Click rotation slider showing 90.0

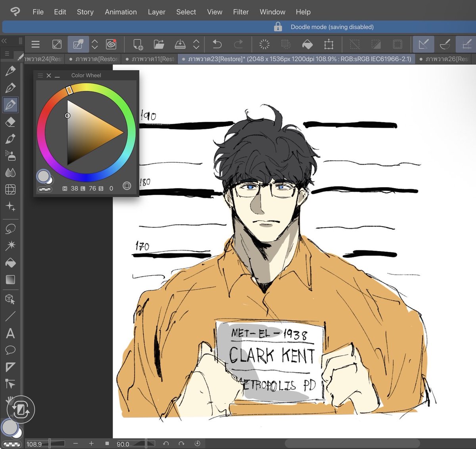pyautogui.click(x=135, y=443)
